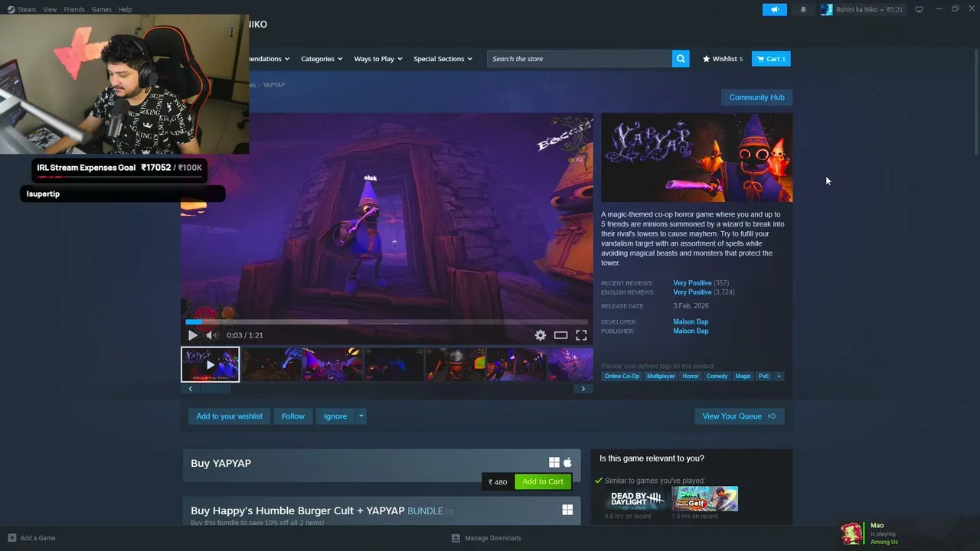Click the Horror tag
The height and width of the screenshot is (551, 980).
691,377
